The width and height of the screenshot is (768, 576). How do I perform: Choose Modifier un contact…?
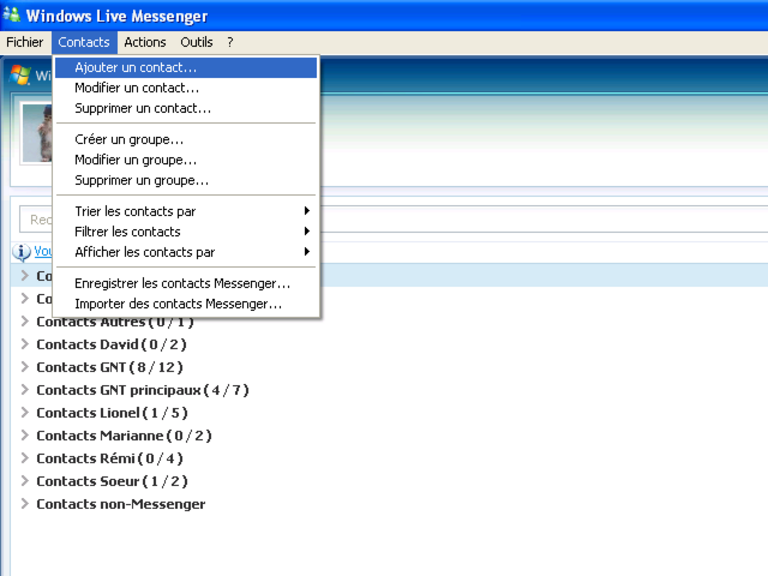pos(186,88)
